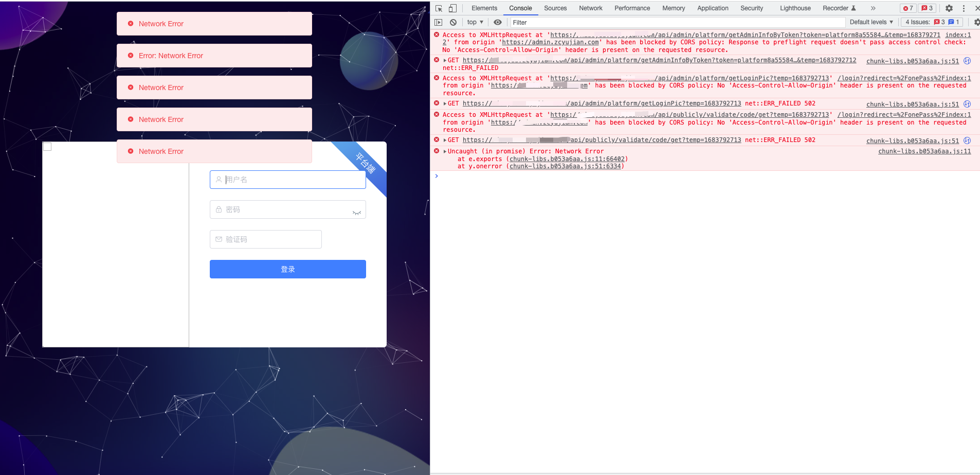Clear the console with the ban icon

click(453, 22)
